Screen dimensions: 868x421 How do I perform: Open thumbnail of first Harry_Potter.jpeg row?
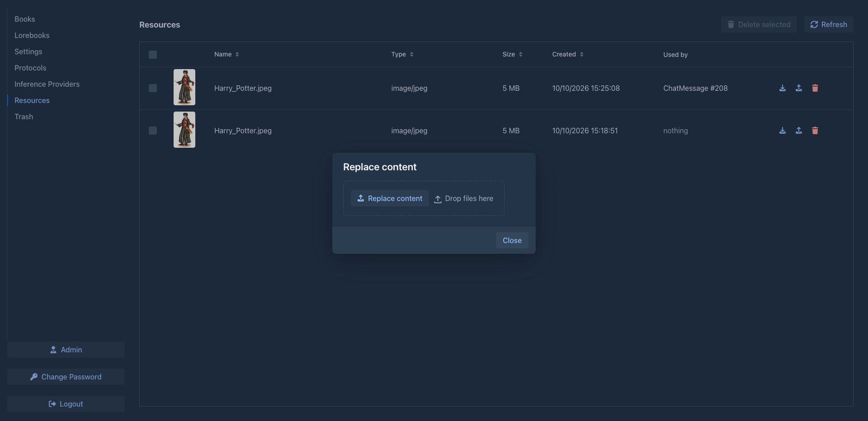(x=184, y=87)
